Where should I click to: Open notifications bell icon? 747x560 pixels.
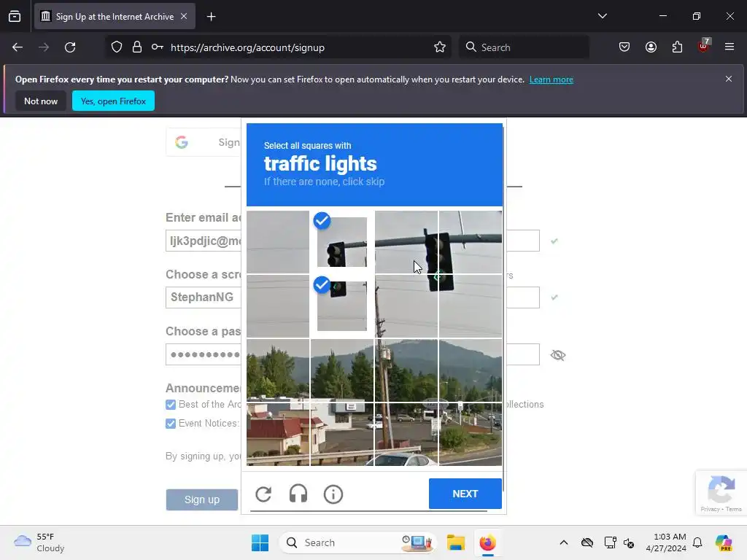click(697, 542)
